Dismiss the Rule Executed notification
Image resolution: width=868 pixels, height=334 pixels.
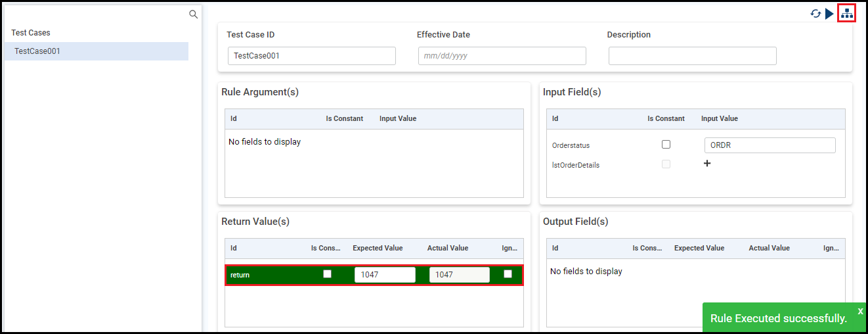[x=860, y=311]
